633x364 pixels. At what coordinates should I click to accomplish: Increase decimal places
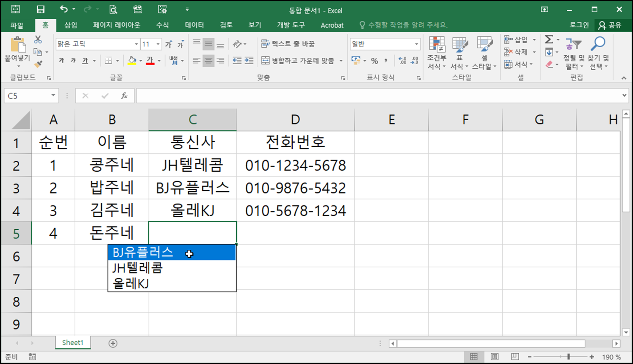(x=402, y=61)
